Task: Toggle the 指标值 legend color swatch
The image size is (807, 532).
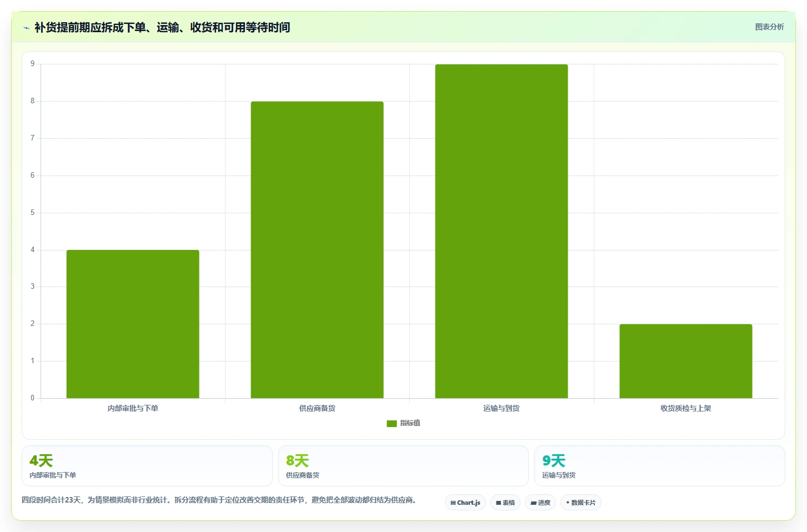Action: coord(392,423)
